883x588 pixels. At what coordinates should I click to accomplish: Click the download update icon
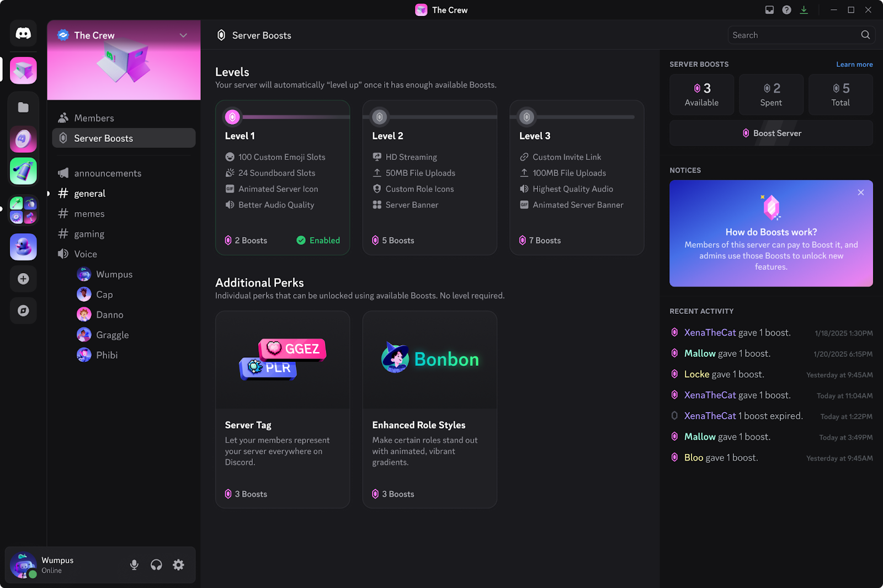click(804, 10)
